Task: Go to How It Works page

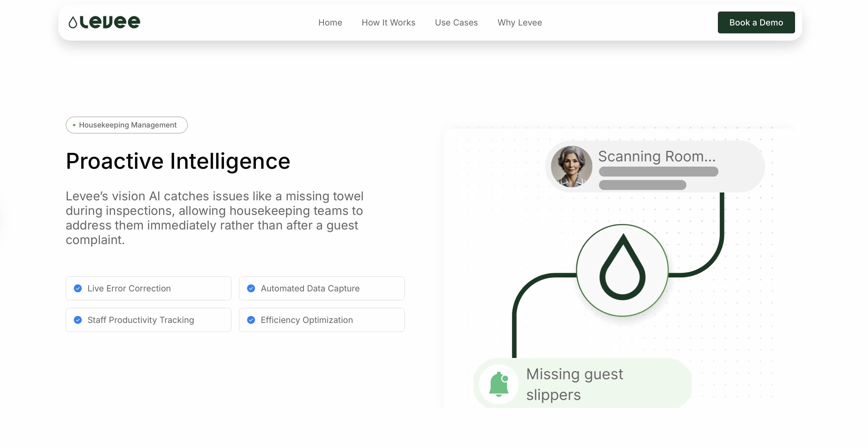Action: pyautogui.click(x=388, y=22)
